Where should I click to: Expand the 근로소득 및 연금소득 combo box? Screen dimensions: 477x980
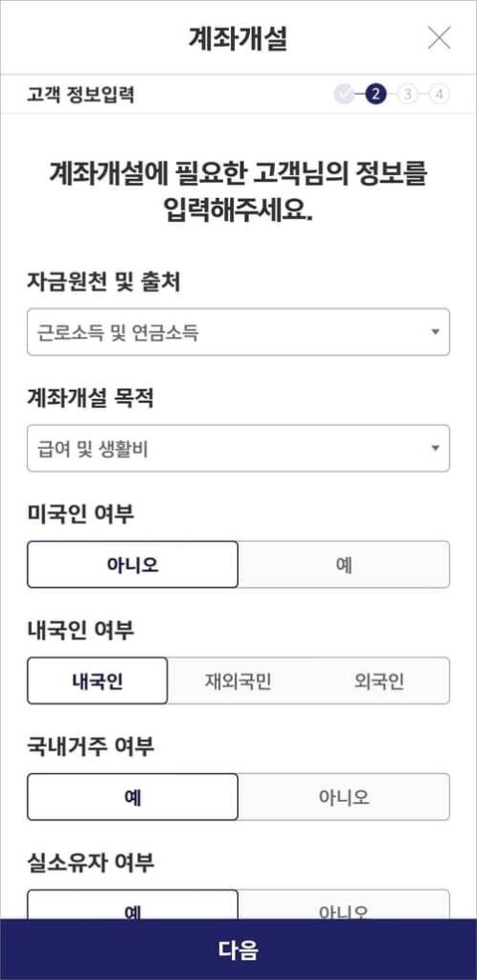[x=238, y=332]
